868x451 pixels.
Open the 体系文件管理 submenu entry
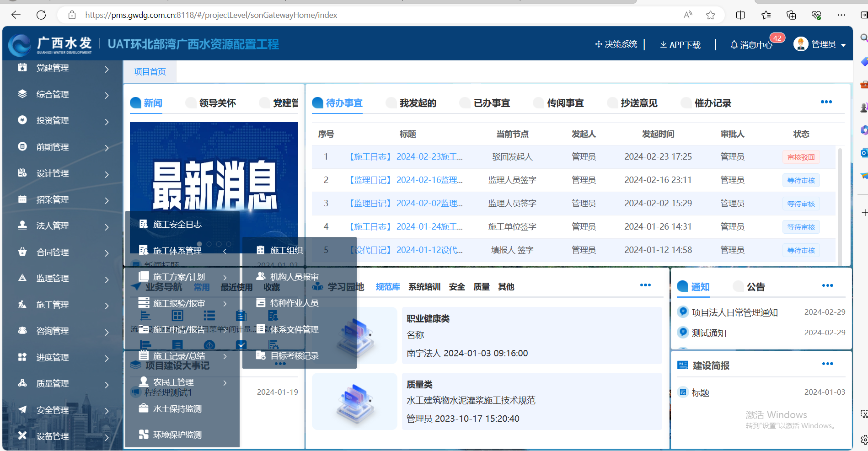point(294,329)
